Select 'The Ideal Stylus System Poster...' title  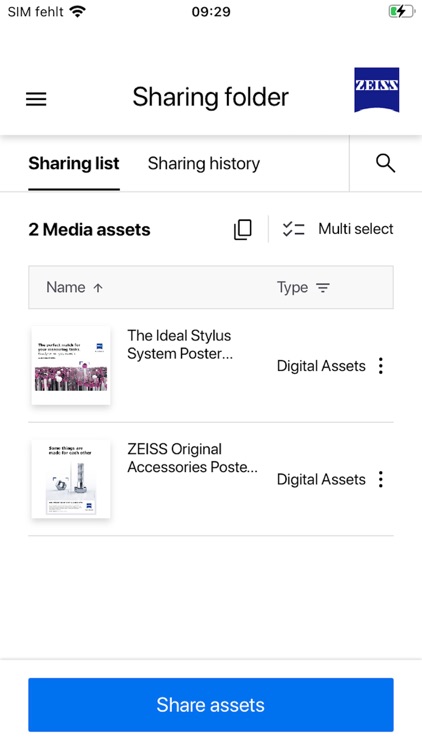pos(180,344)
